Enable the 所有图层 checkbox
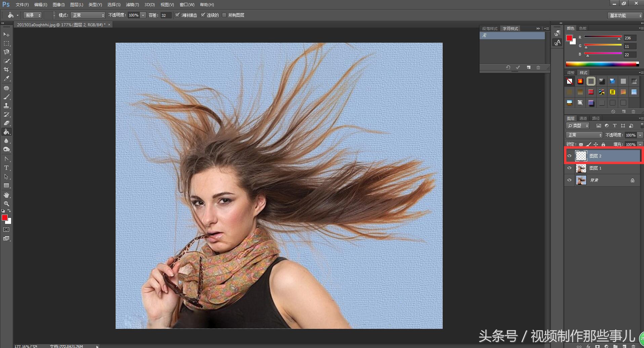Screen dimensions: 644x348 click(x=224, y=15)
